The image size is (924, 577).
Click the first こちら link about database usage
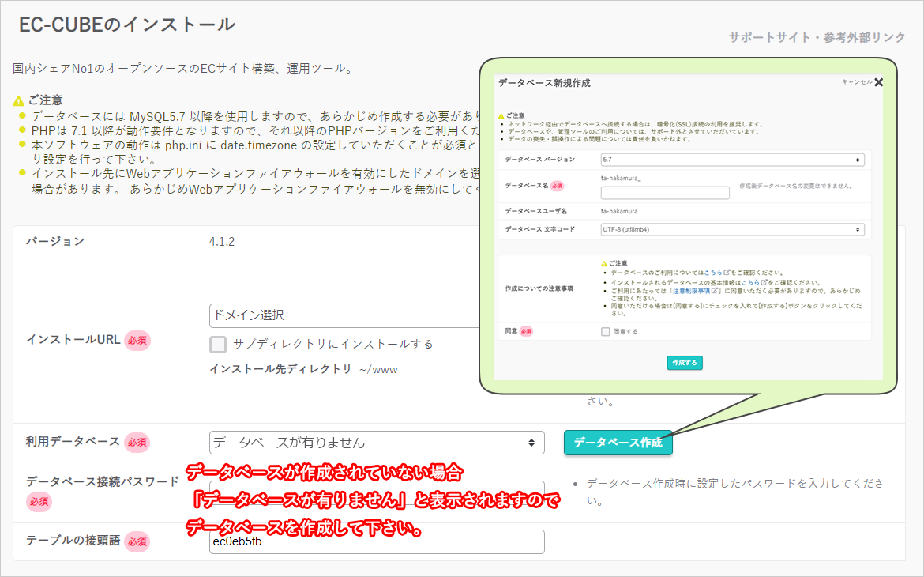click(x=713, y=273)
